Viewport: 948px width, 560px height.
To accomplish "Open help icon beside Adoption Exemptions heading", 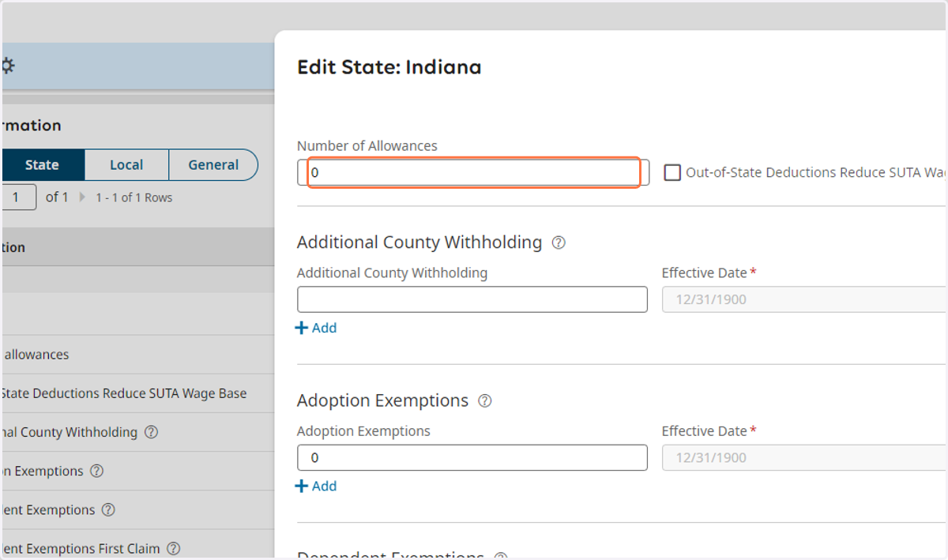I will pyautogui.click(x=485, y=401).
